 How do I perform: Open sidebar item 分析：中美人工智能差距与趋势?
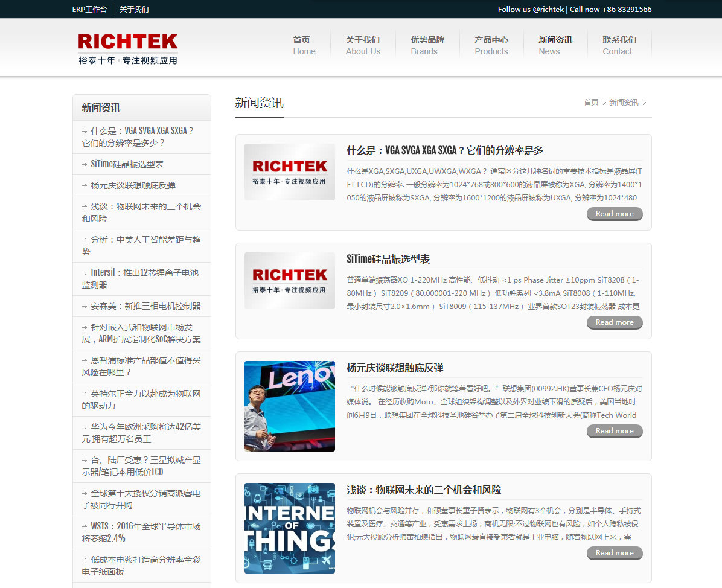click(x=142, y=246)
